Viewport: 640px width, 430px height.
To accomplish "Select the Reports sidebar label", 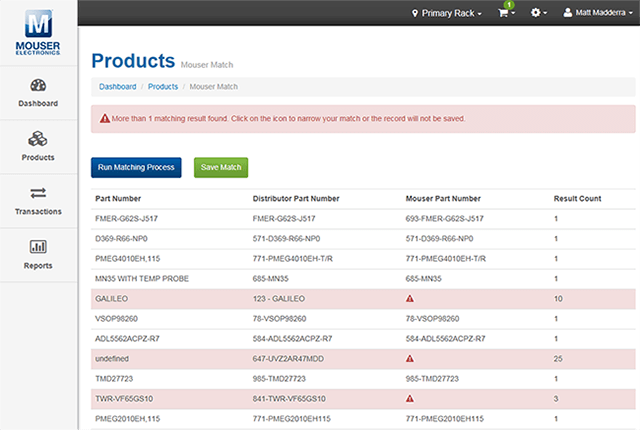I will click(38, 265).
